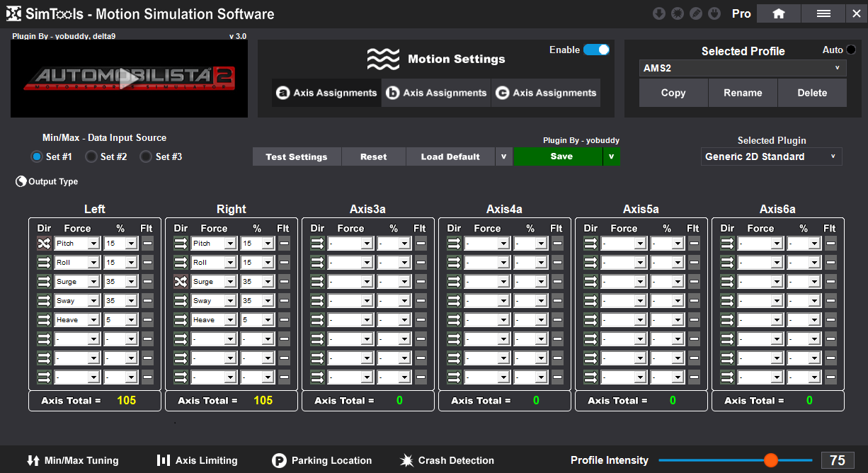The height and width of the screenshot is (473, 868).
Task: Open the Home screen icon
Action: 779,13
